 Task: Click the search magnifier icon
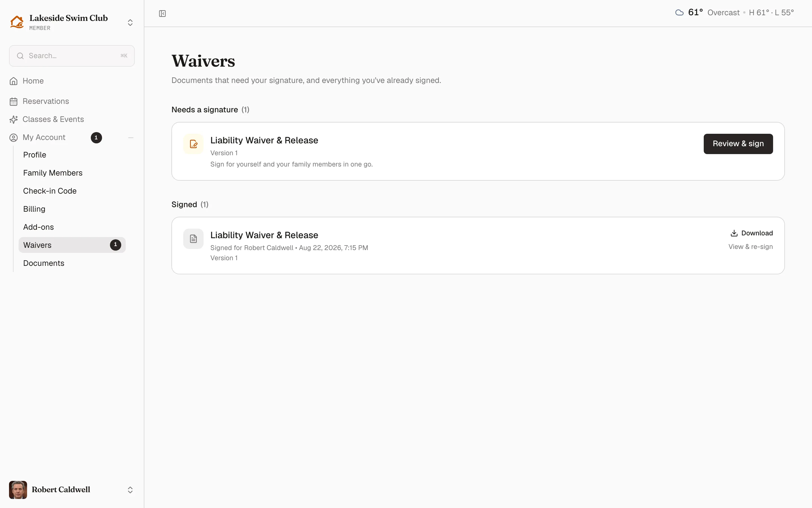pos(21,56)
